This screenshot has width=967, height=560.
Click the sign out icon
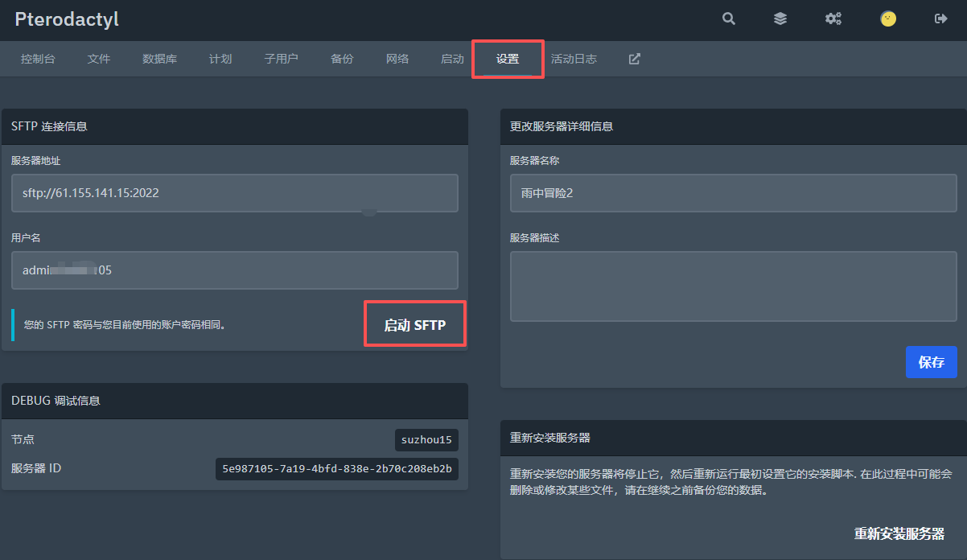940,19
